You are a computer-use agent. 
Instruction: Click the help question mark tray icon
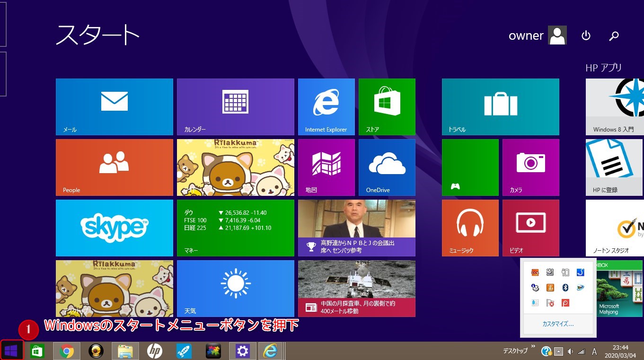pos(547,351)
